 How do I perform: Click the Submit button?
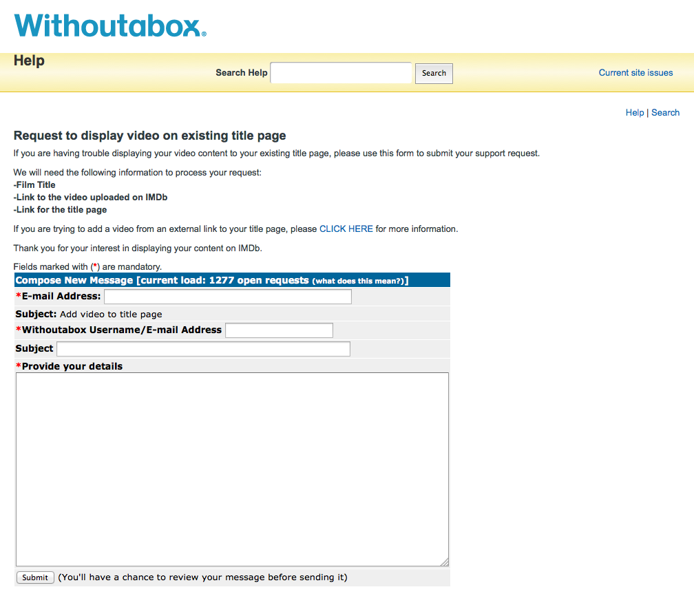(35, 577)
